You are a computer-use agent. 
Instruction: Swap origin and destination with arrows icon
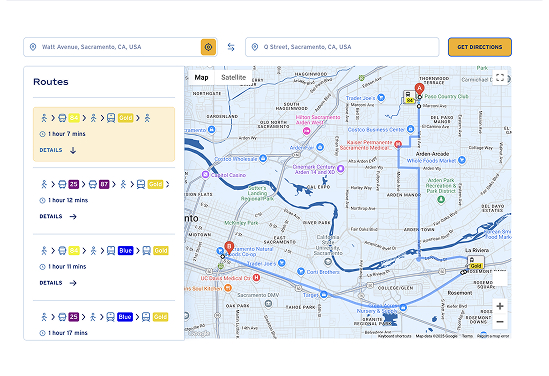click(x=231, y=47)
